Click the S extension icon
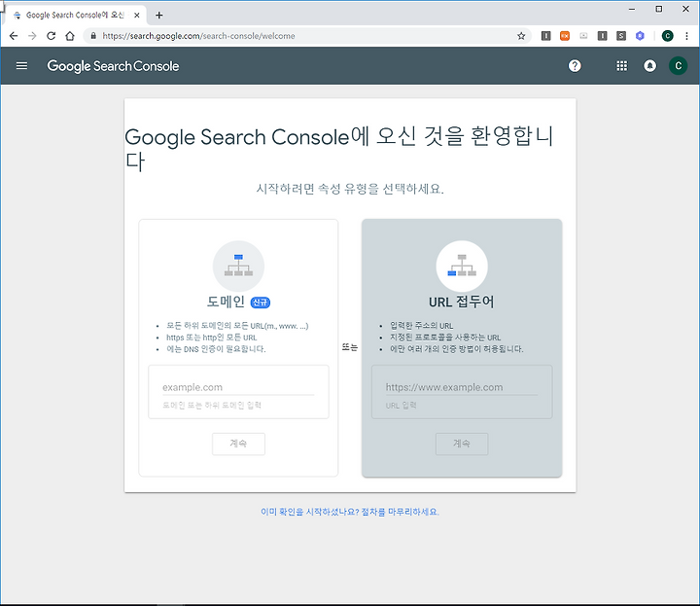The width and height of the screenshot is (700, 606). coord(621,36)
